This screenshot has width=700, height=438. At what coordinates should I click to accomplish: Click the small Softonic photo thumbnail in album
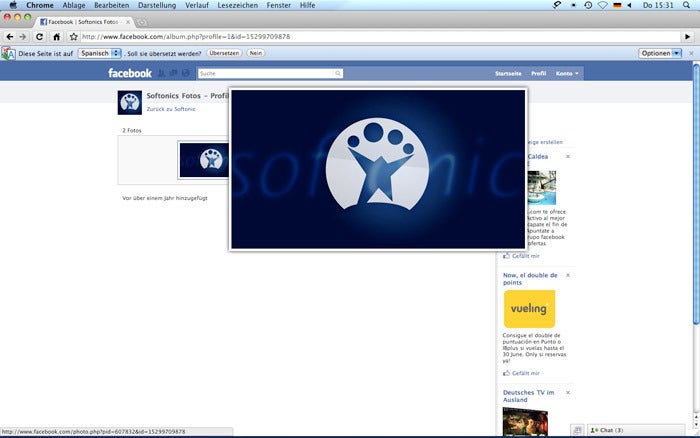click(x=204, y=160)
